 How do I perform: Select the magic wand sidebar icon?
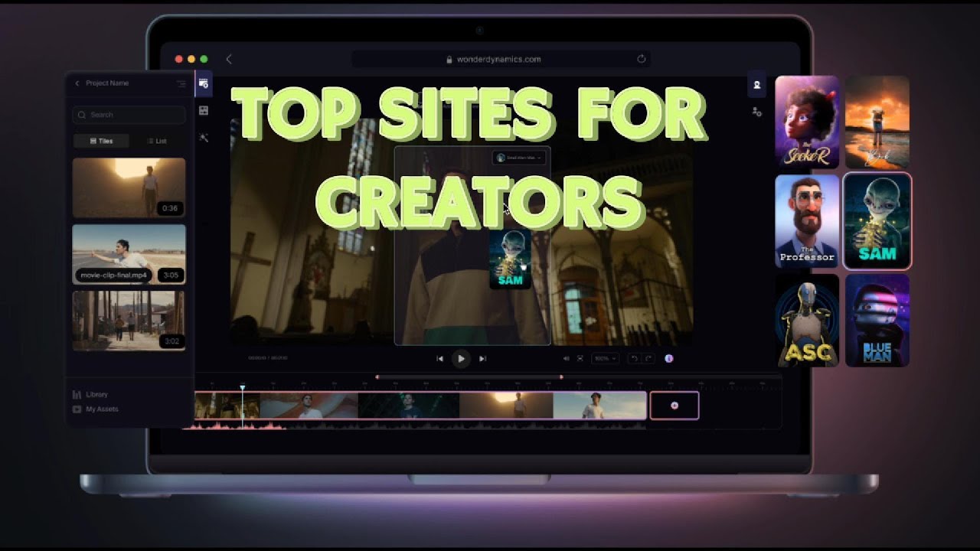pos(204,138)
